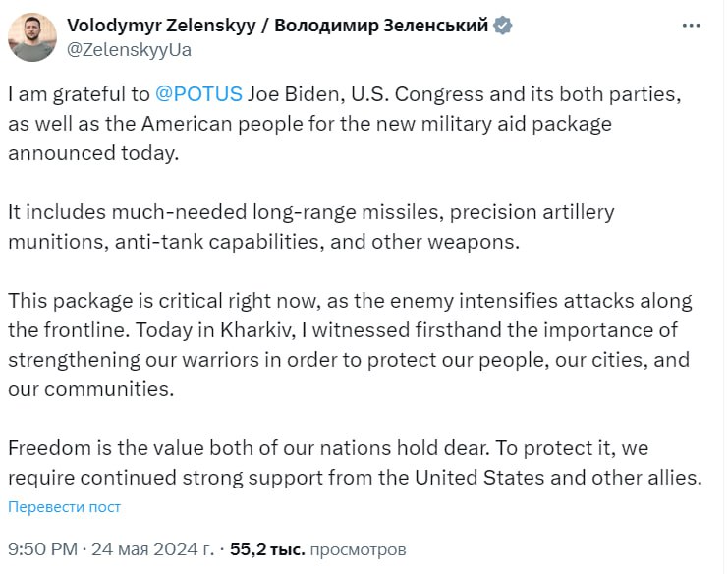Click the Перевести пост translate link
Screen dimensions: 728x574
(64, 507)
